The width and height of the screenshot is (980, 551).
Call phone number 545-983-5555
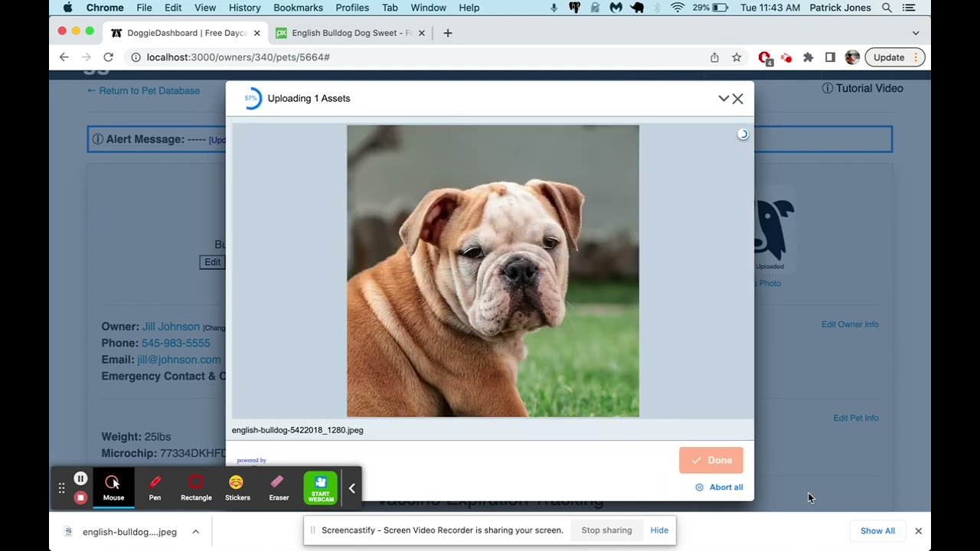click(x=175, y=344)
